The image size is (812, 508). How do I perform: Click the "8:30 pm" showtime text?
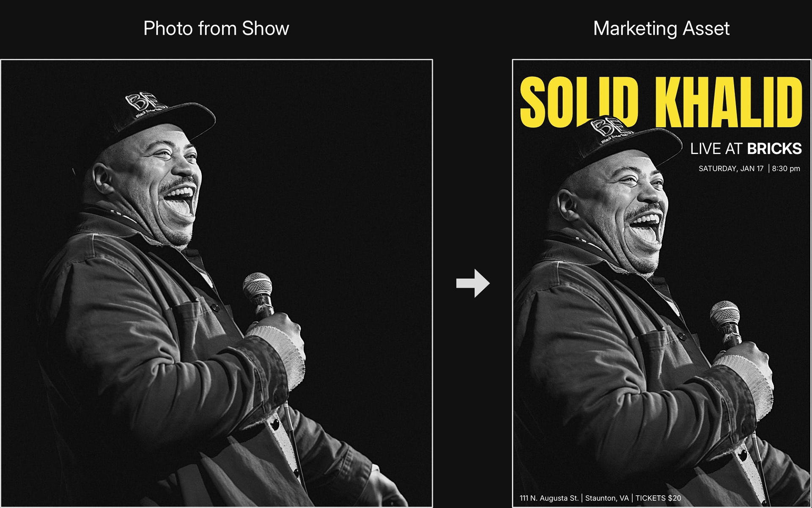[786, 168]
